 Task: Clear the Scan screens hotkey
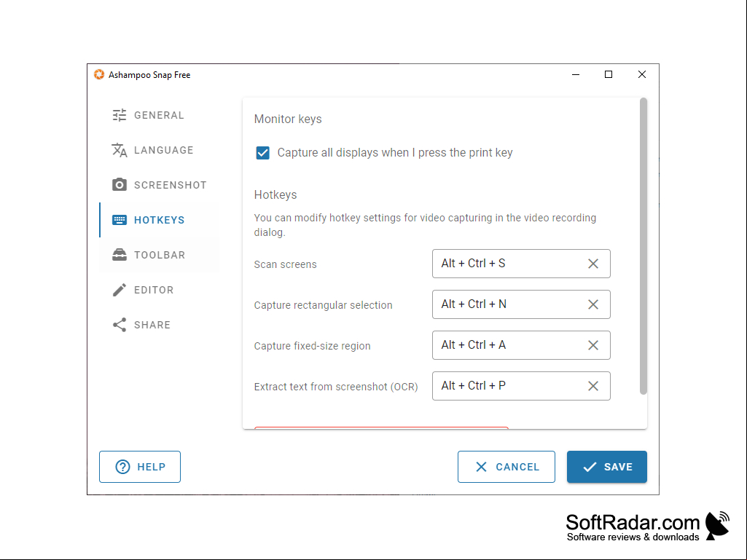click(593, 264)
